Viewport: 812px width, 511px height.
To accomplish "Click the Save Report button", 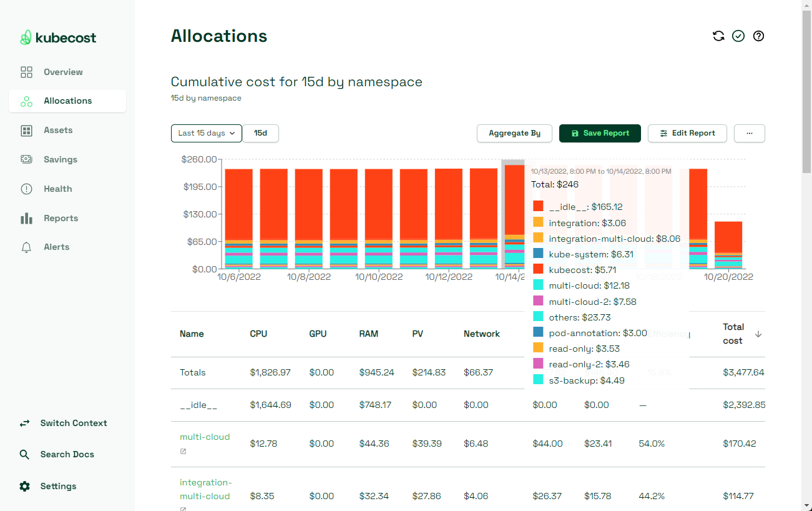I will point(600,133).
